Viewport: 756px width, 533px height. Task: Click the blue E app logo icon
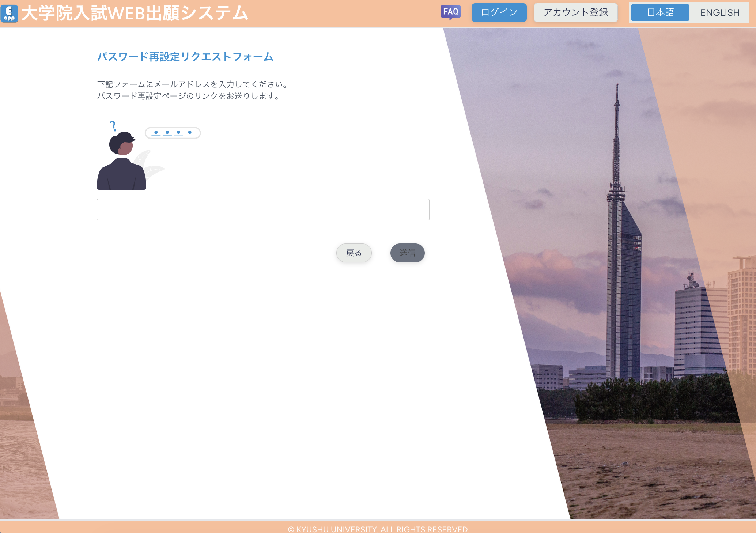point(10,14)
